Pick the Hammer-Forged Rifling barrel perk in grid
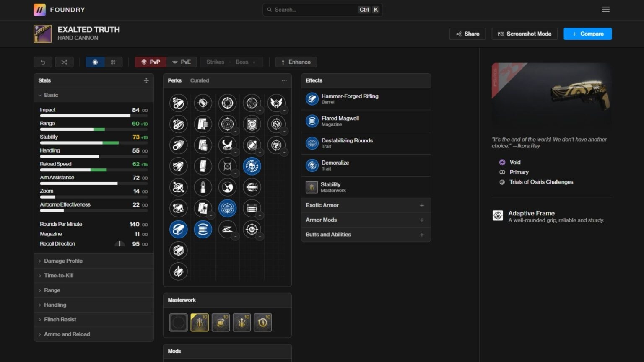Image resolution: width=644 pixels, height=362 pixels. tap(178, 230)
